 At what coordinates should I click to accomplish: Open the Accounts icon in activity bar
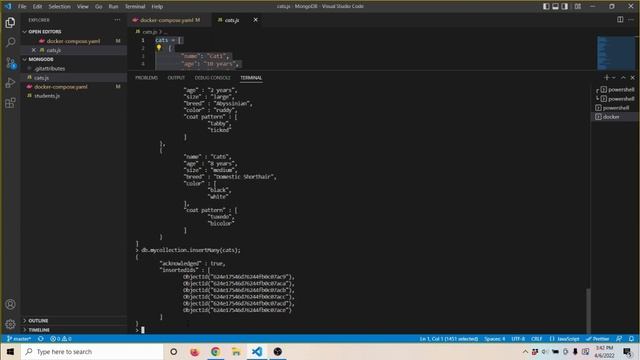tap(11, 304)
